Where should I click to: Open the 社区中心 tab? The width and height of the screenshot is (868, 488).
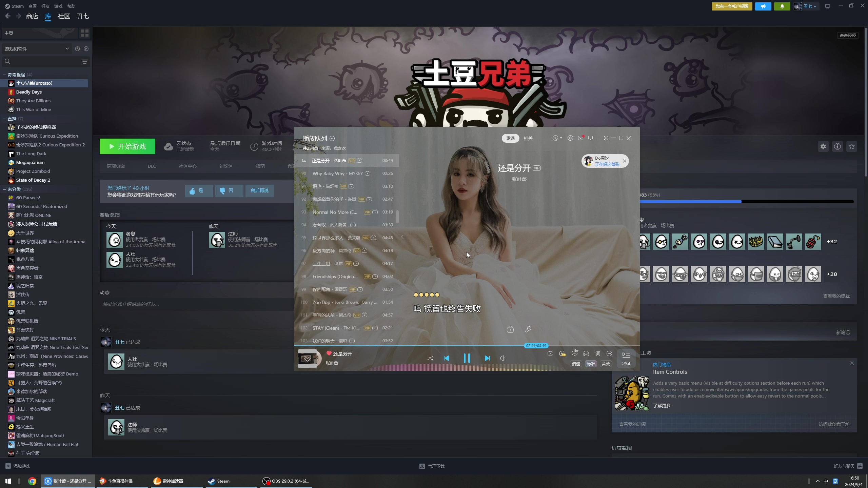pyautogui.click(x=188, y=166)
